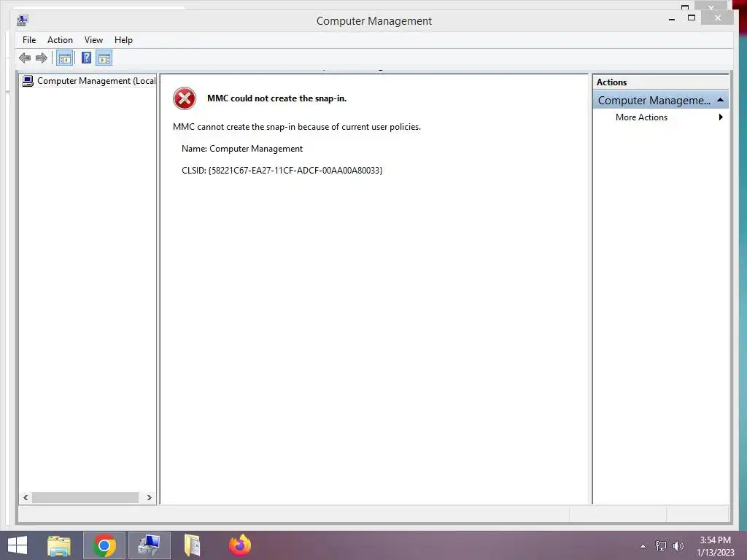Image resolution: width=747 pixels, height=560 pixels.
Task: Click 'MMC could not create the snap-in.' heading
Action: (x=276, y=98)
